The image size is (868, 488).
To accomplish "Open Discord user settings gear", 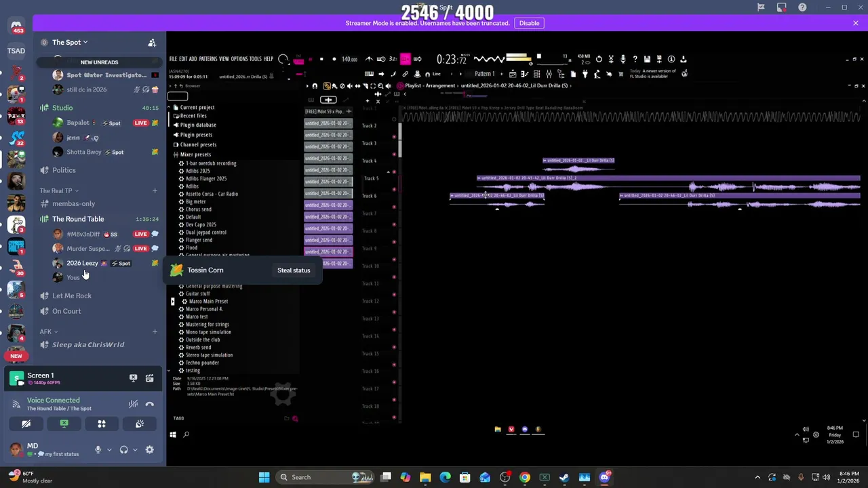I will (x=149, y=449).
